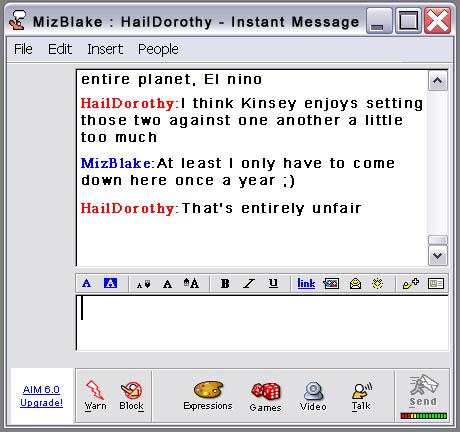Decrease font size with small A arrow
Screen dimensions: 460x432
click(x=143, y=284)
